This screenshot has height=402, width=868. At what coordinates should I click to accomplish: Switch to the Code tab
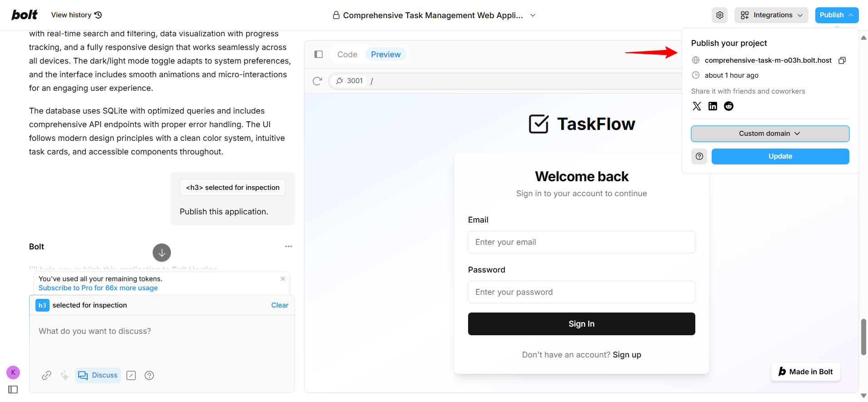(x=347, y=55)
